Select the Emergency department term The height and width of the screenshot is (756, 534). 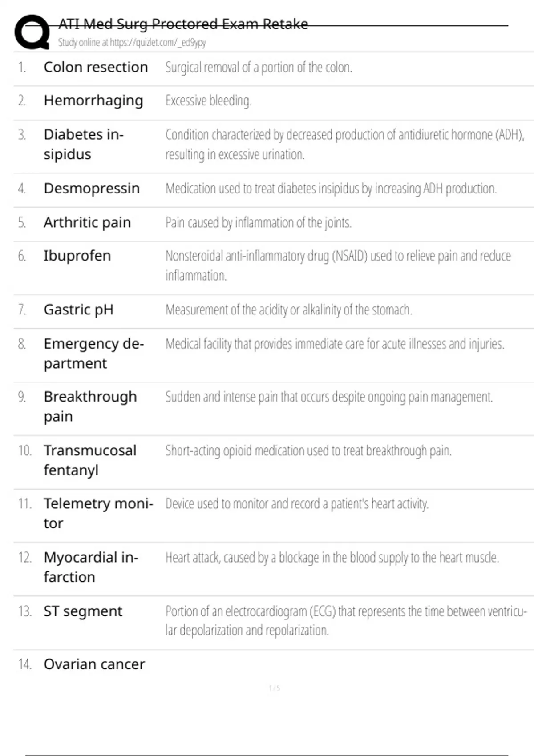pyautogui.click(x=93, y=354)
